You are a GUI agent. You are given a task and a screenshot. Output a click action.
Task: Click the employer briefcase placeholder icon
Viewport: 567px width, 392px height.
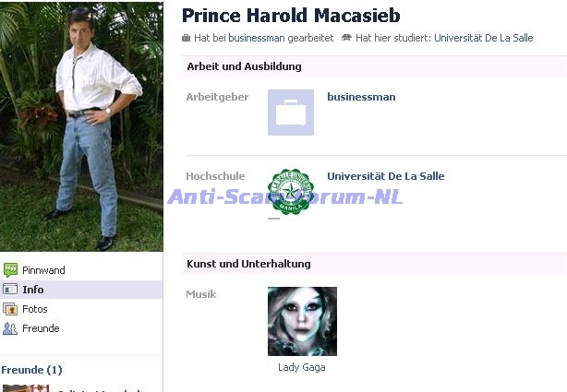(291, 113)
